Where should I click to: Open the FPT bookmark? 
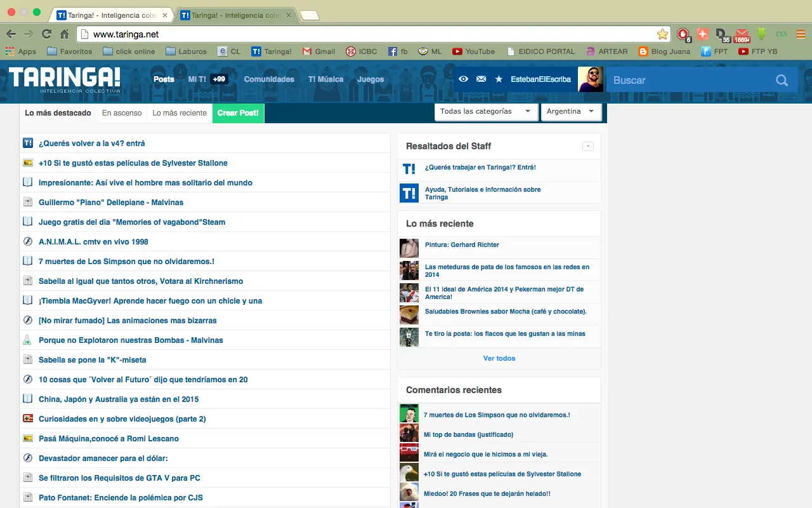tap(714, 51)
